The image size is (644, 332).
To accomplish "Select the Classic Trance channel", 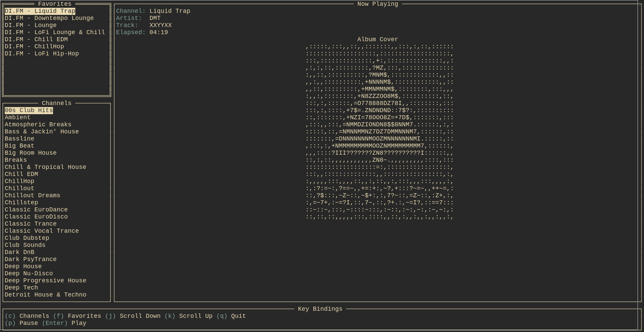I will [x=31, y=224].
